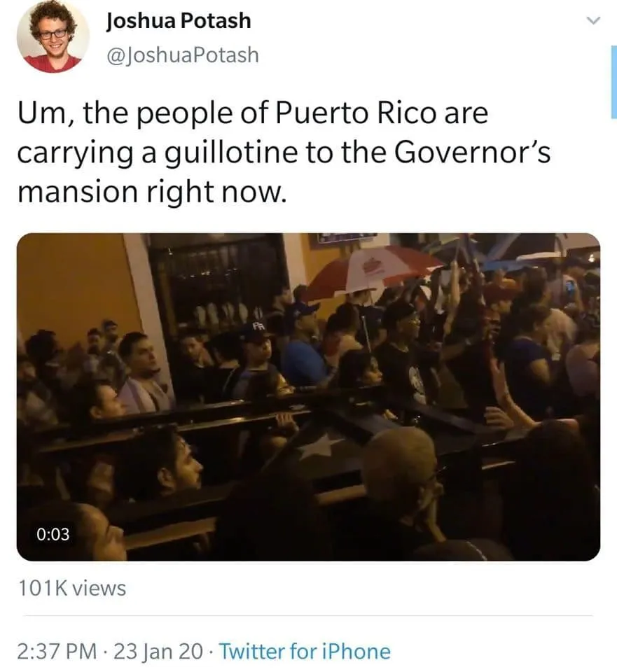Click the 101K views count

coord(72,588)
